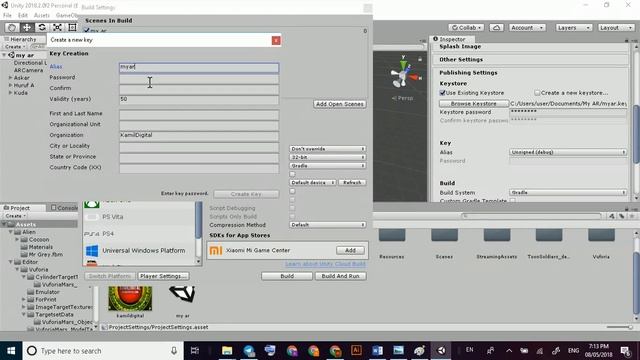This screenshot has height=360, width=640.
Task: Select the Scale tool in Unity toolbar
Action: point(57,27)
